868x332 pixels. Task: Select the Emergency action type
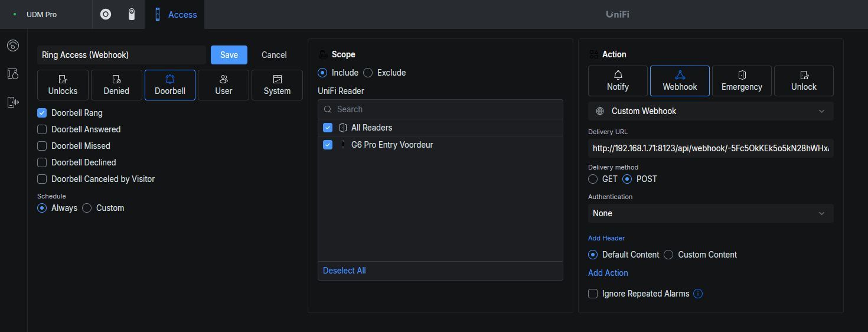coord(742,81)
